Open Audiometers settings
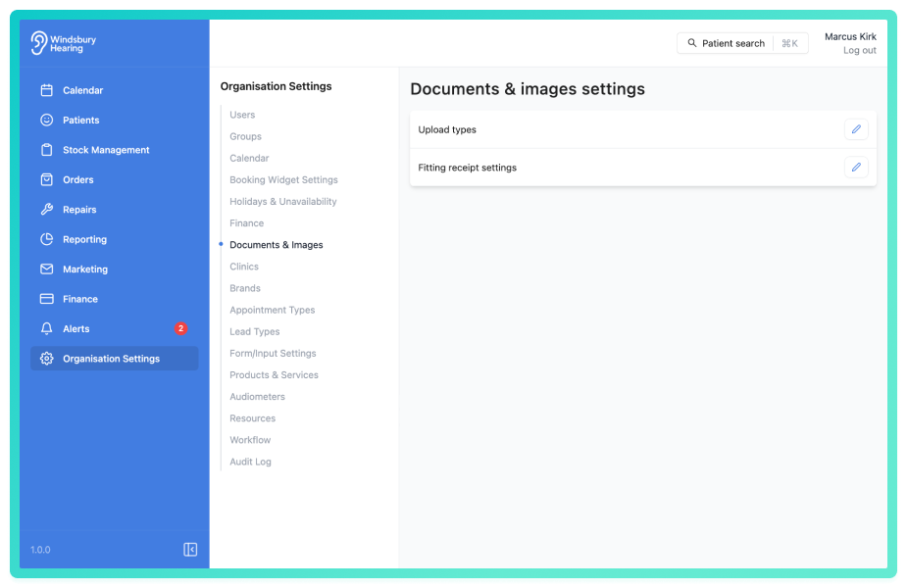 (257, 397)
